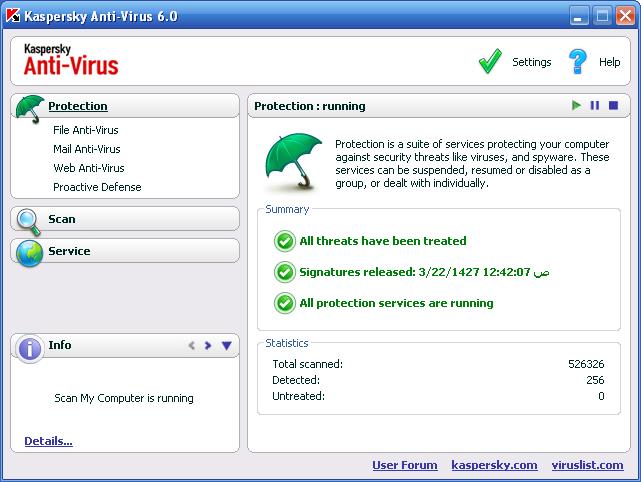Click the Kaspersky Anti-Virus red logo banner

point(71,60)
